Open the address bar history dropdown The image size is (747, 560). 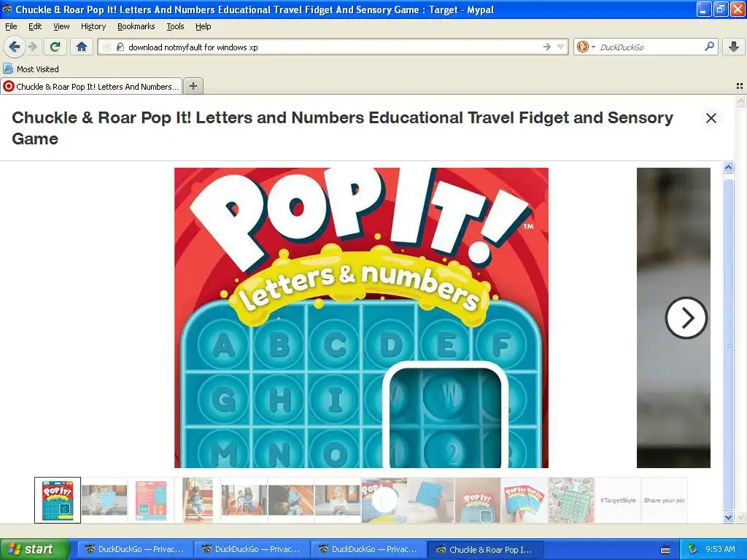click(560, 47)
